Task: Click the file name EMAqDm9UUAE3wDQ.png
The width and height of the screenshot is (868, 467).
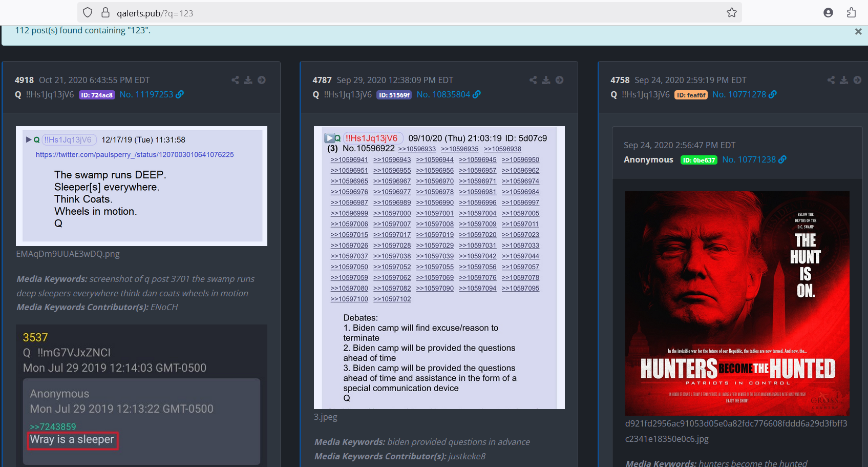Action: pyautogui.click(x=68, y=254)
